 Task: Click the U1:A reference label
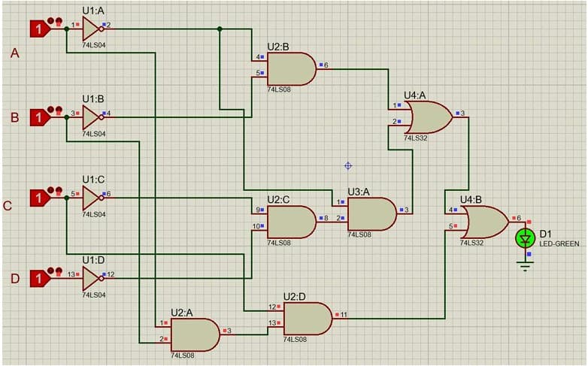coord(93,11)
